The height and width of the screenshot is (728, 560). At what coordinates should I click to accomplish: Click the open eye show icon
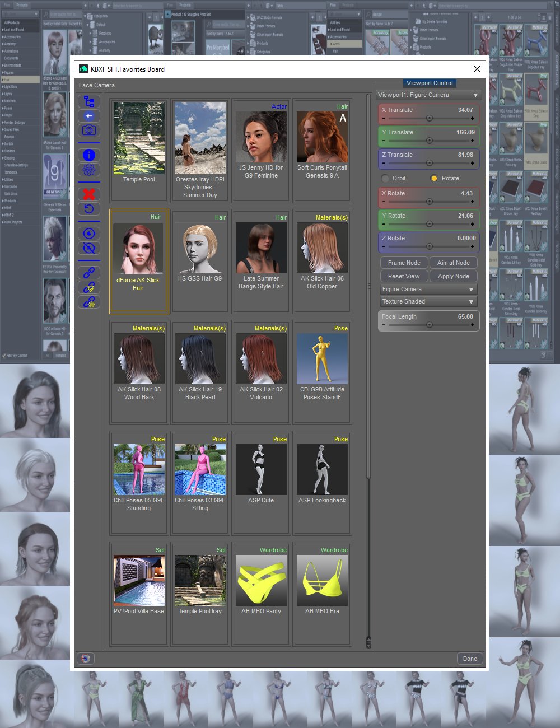[x=89, y=234]
